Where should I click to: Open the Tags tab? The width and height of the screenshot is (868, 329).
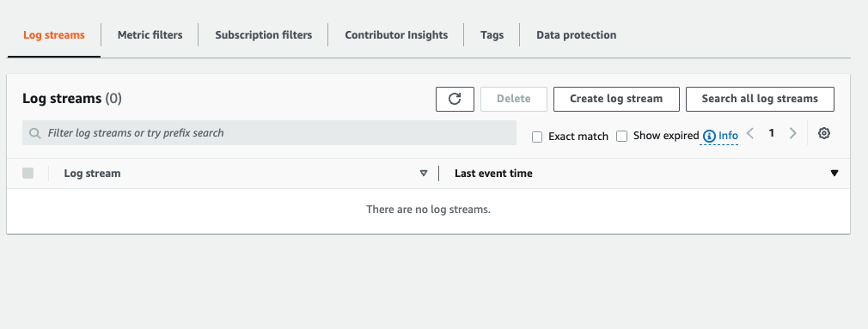tap(492, 35)
